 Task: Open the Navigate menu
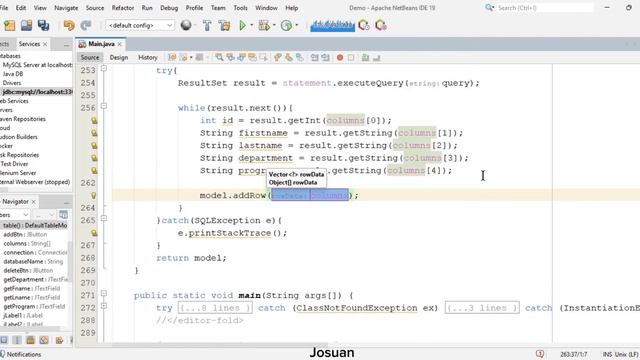click(x=66, y=8)
